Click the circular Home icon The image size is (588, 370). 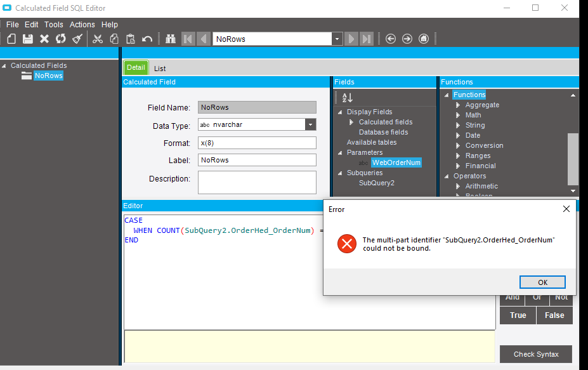(424, 39)
